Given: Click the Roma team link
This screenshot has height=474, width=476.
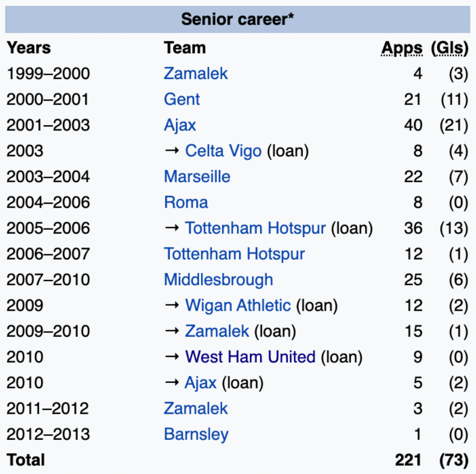Looking at the screenshot, I should pyautogui.click(x=186, y=203).
